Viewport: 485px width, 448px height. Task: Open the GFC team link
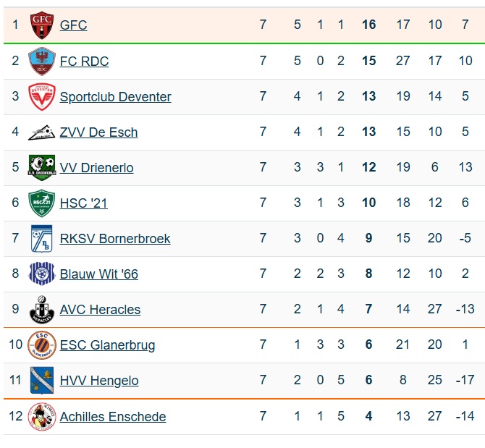73,25
